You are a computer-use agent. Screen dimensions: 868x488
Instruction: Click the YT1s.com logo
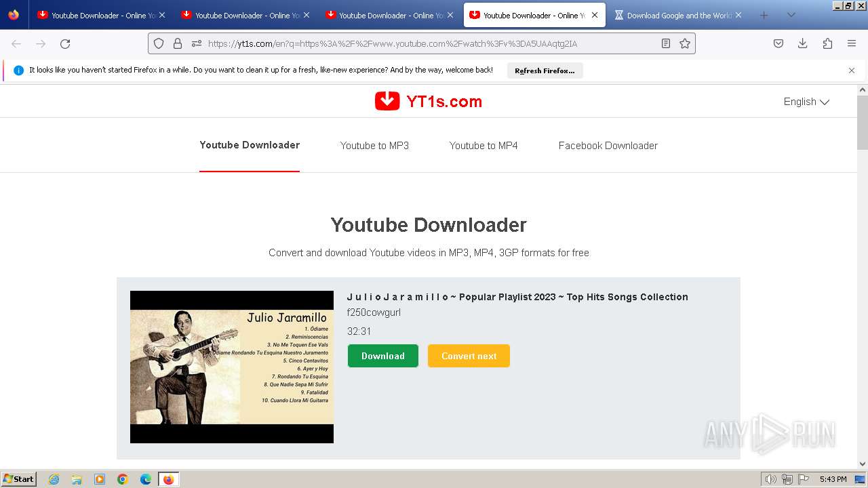pyautogui.click(x=428, y=102)
